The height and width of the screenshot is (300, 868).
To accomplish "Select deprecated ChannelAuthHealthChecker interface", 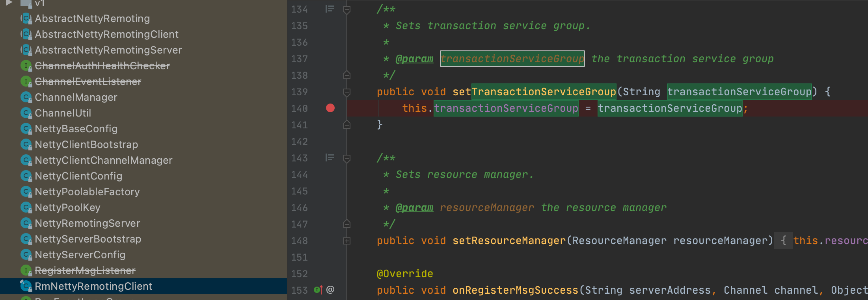I will 102,66.
